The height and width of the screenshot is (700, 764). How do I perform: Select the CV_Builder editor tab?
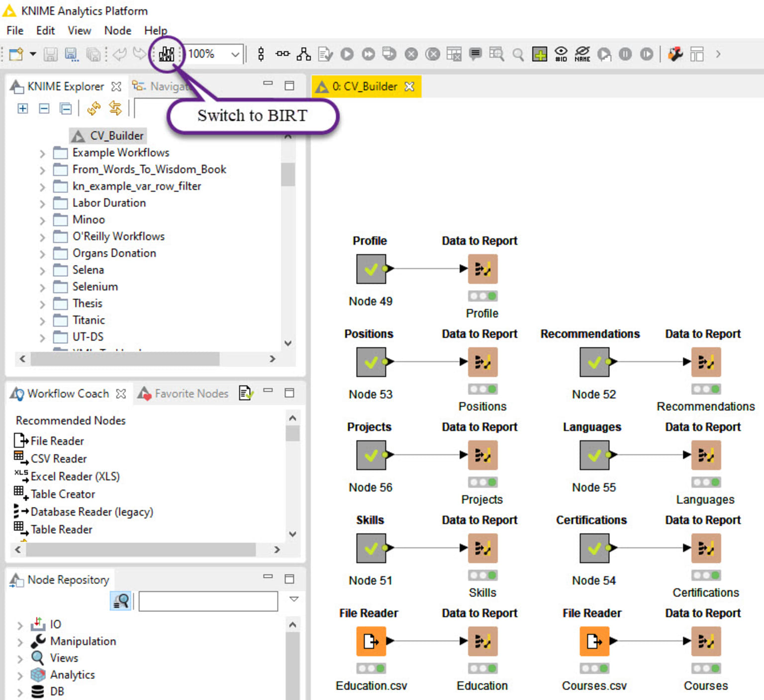365,87
